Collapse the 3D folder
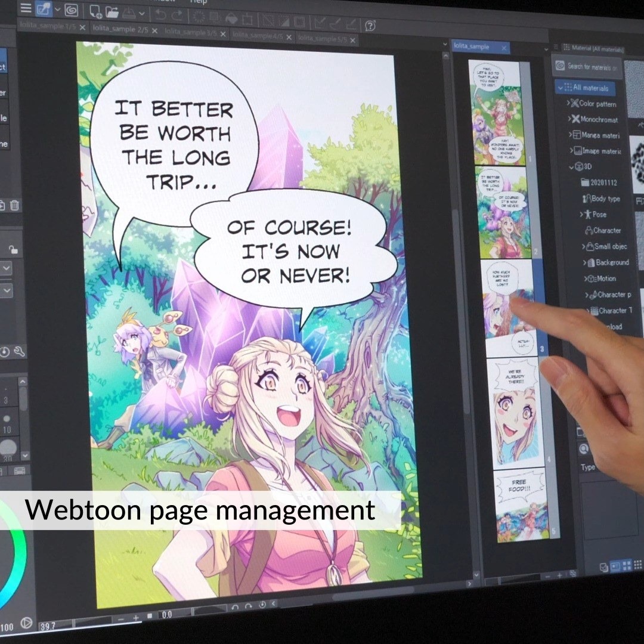The image size is (644, 644). click(x=571, y=166)
